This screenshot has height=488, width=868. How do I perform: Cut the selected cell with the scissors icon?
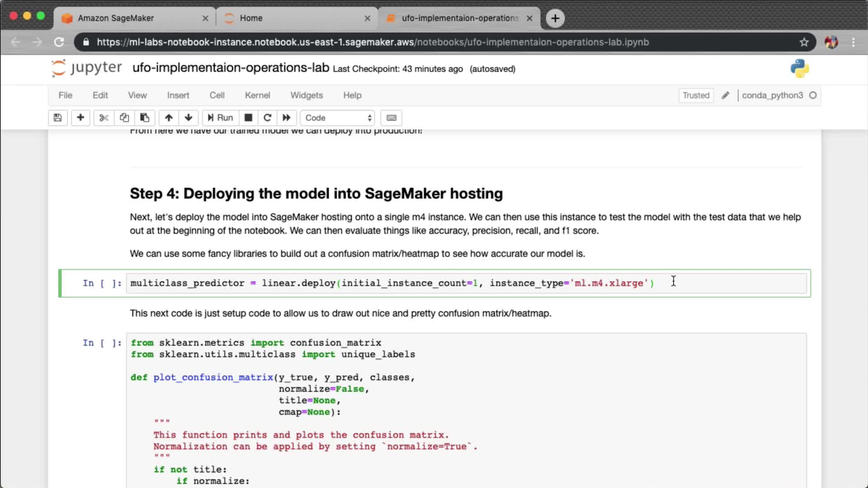tap(104, 118)
